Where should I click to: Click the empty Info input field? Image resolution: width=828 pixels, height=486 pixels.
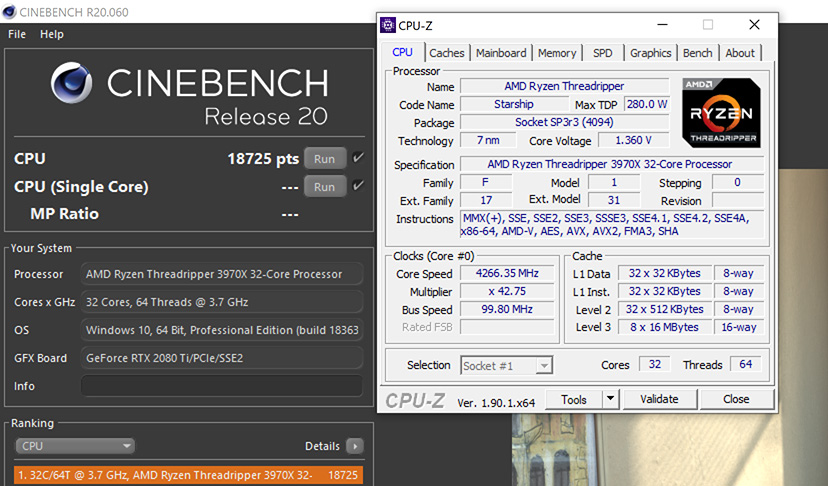(222, 386)
